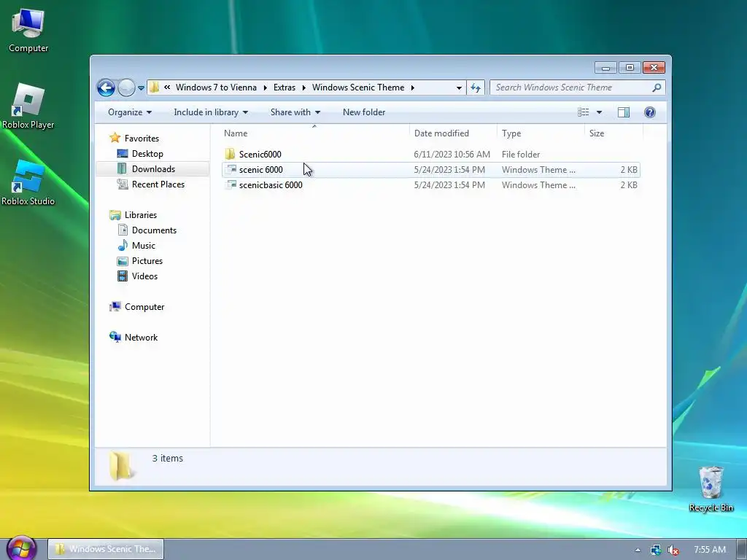The width and height of the screenshot is (747, 560).
Task: Refresh the current folder view
Action: tap(476, 87)
